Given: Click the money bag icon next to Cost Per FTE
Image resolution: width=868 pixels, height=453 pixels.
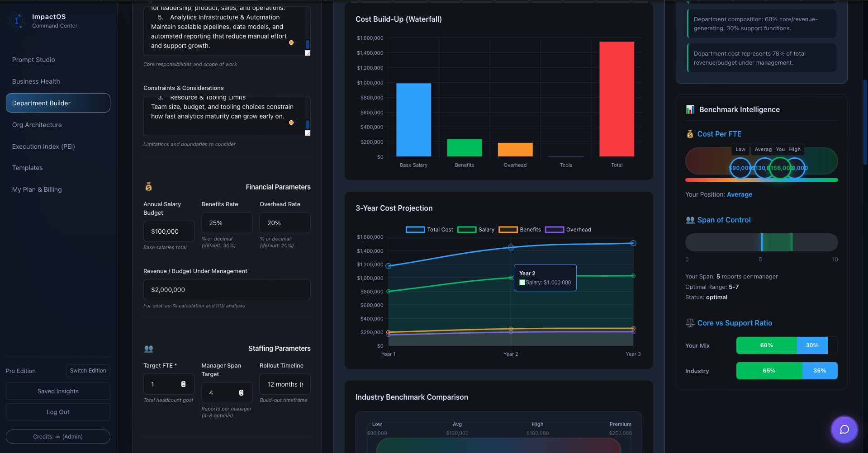Looking at the screenshot, I should pyautogui.click(x=689, y=134).
